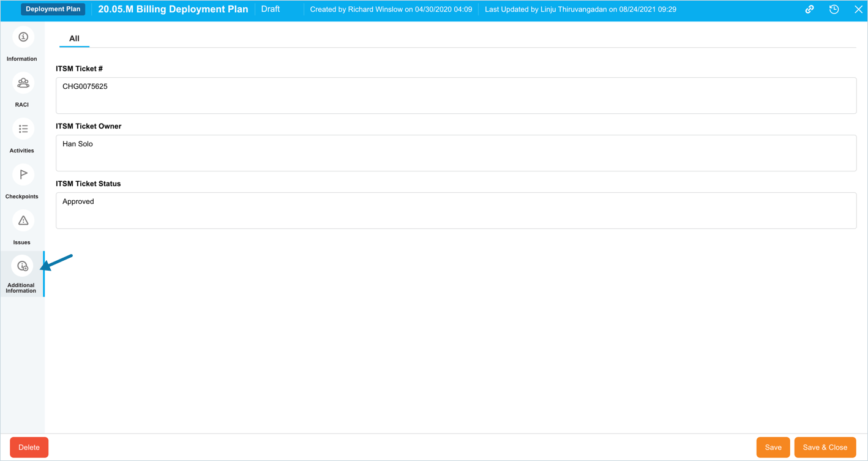Click the Deployment Plan badge in the header
Screen dimensions: 868x461
click(x=53, y=9)
